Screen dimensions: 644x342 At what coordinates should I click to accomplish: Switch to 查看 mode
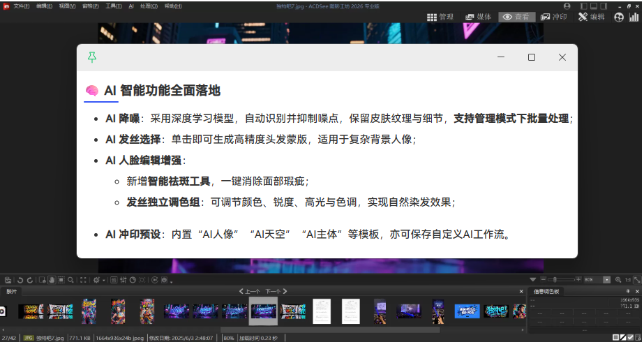click(x=517, y=17)
